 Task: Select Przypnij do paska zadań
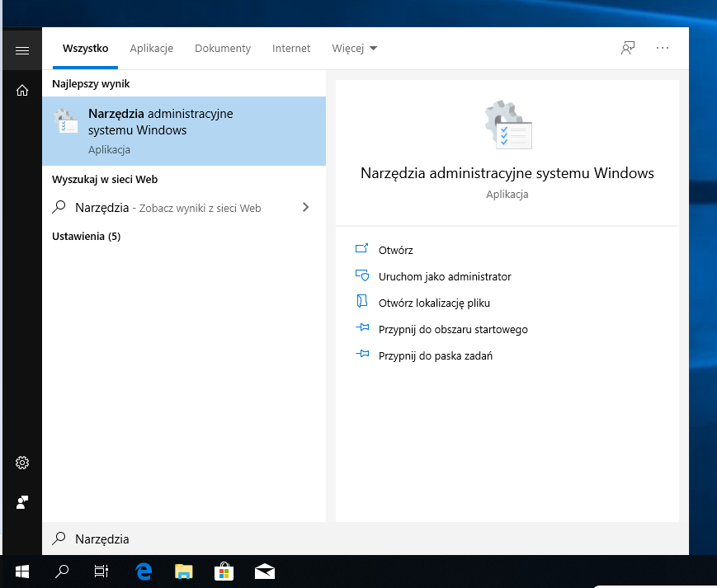tap(436, 356)
